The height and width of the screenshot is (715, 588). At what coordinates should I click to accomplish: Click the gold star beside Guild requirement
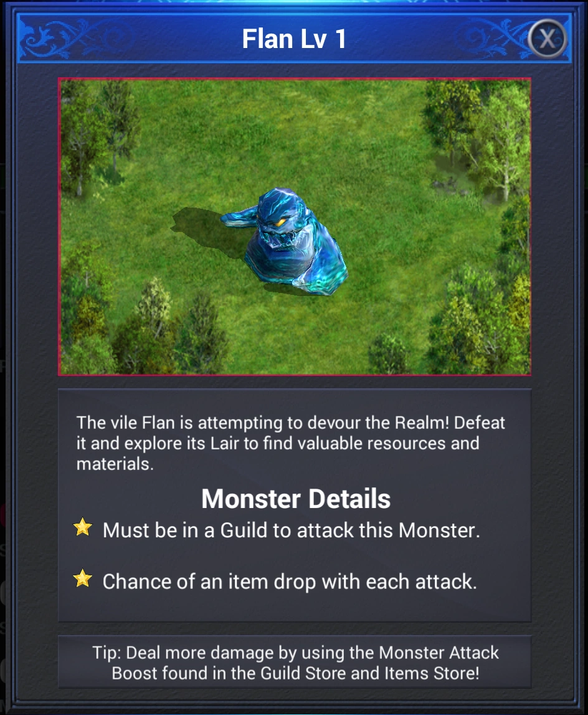[x=82, y=527]
